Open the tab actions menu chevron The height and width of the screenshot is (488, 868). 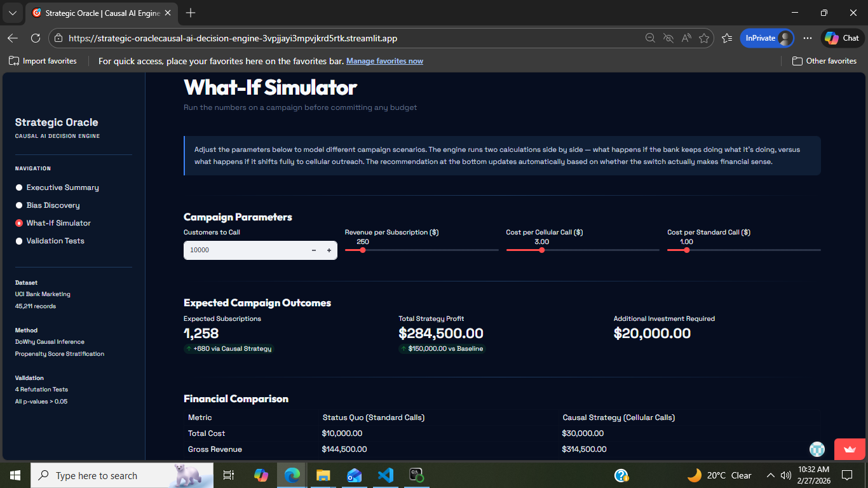(x=12, y=13)
